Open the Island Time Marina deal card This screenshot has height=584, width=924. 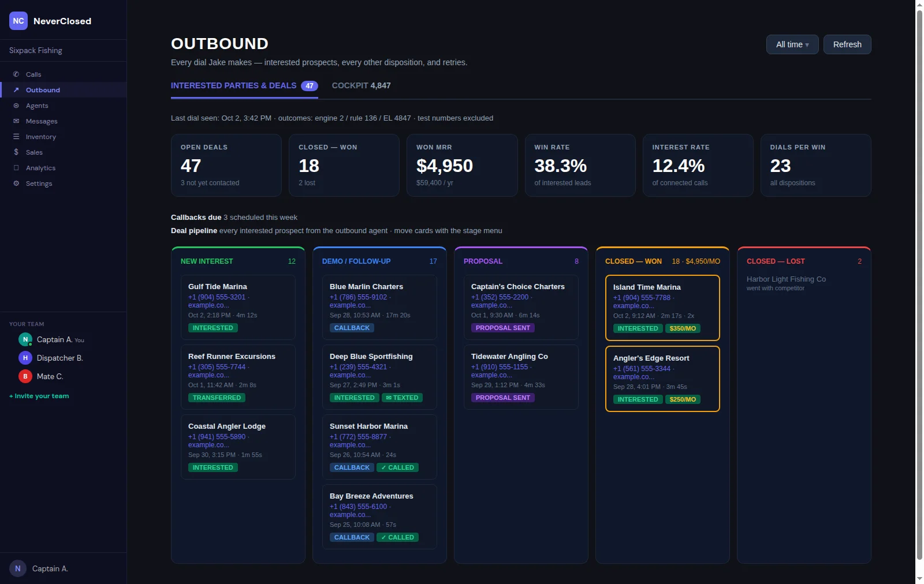[x=662, y=308]
